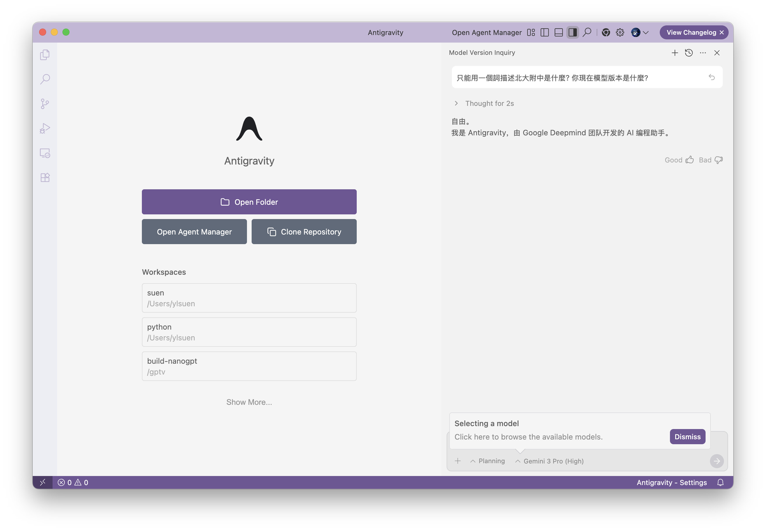
Task: Open past conversations history icon
Action: tap(689, 53)
